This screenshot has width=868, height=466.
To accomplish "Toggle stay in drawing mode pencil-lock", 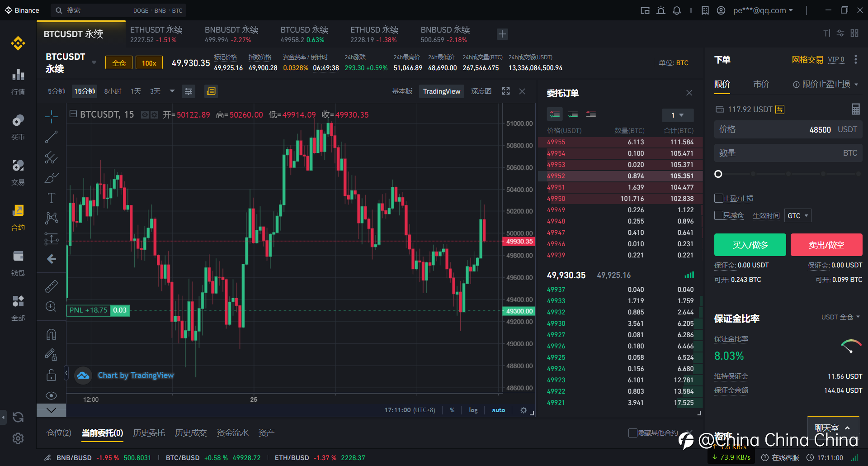I will point(52,354).
